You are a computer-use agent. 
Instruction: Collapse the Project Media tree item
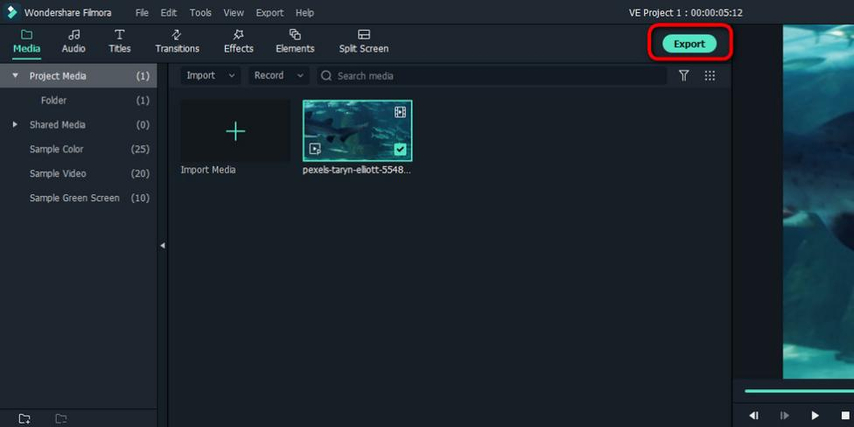click(15, 76)
